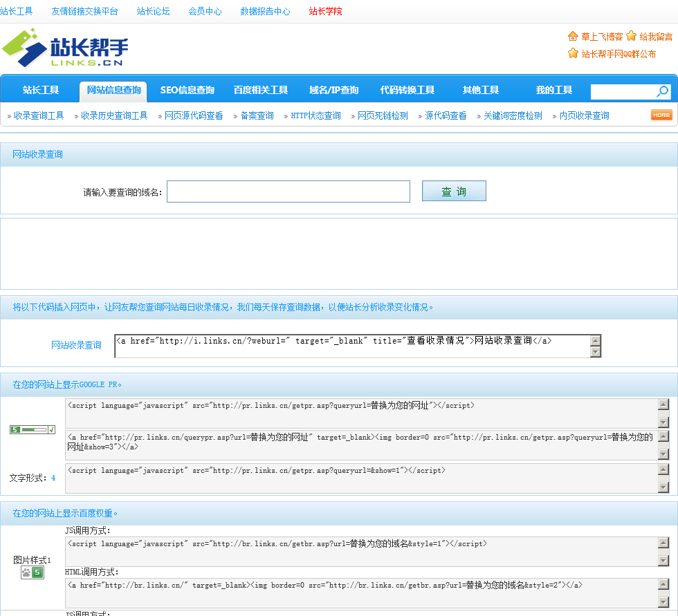Click the 查询 button
This screenshot has width=678, height=616.
tap(454, 191)
